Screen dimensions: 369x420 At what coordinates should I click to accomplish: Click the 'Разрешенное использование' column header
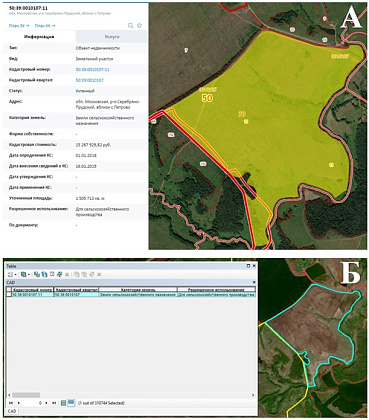point(216,290)
